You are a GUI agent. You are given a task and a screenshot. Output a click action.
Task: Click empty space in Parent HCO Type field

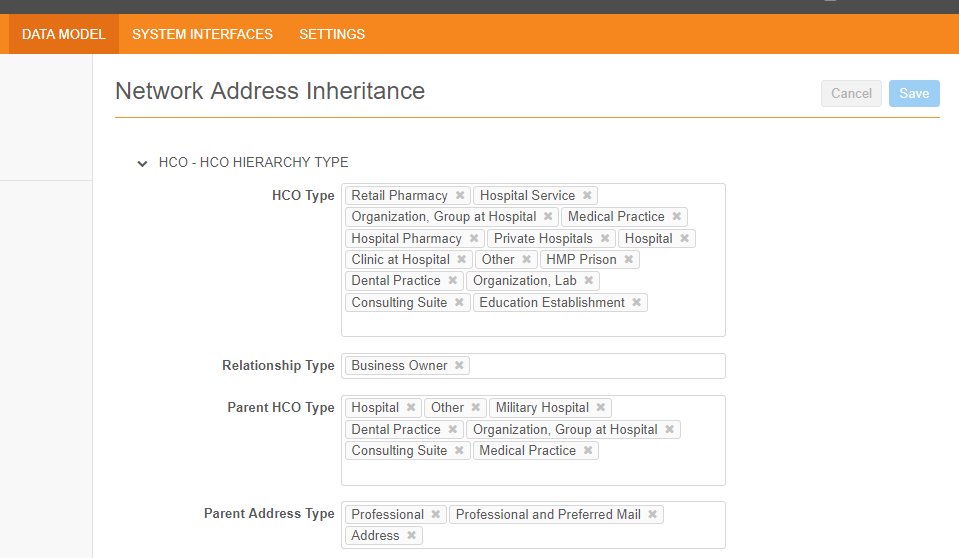533,471
